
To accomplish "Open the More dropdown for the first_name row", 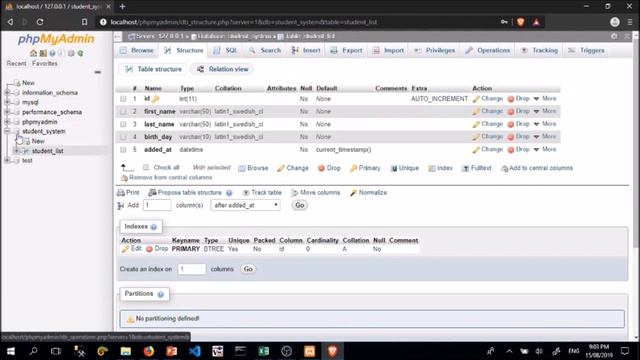I will [545, 111].
